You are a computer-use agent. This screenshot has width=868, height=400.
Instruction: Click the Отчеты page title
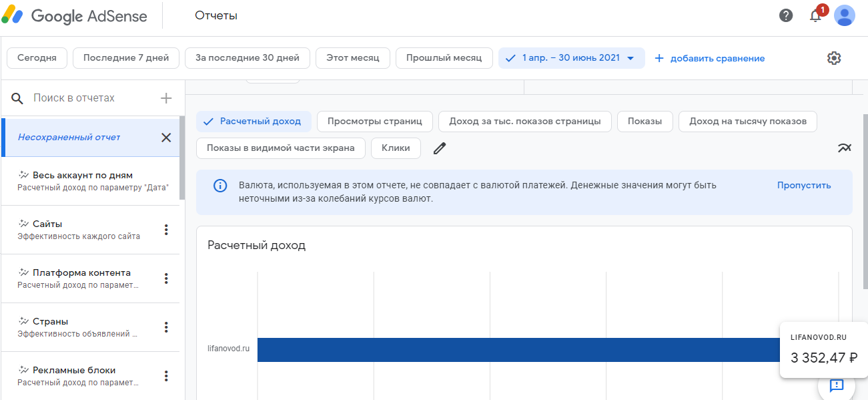click(216, 15)
